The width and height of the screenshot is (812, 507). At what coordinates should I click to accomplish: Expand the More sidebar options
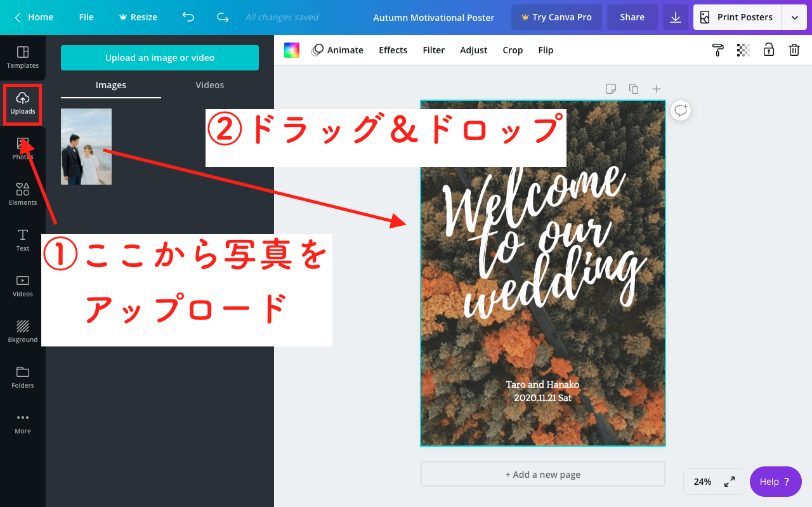23,423
